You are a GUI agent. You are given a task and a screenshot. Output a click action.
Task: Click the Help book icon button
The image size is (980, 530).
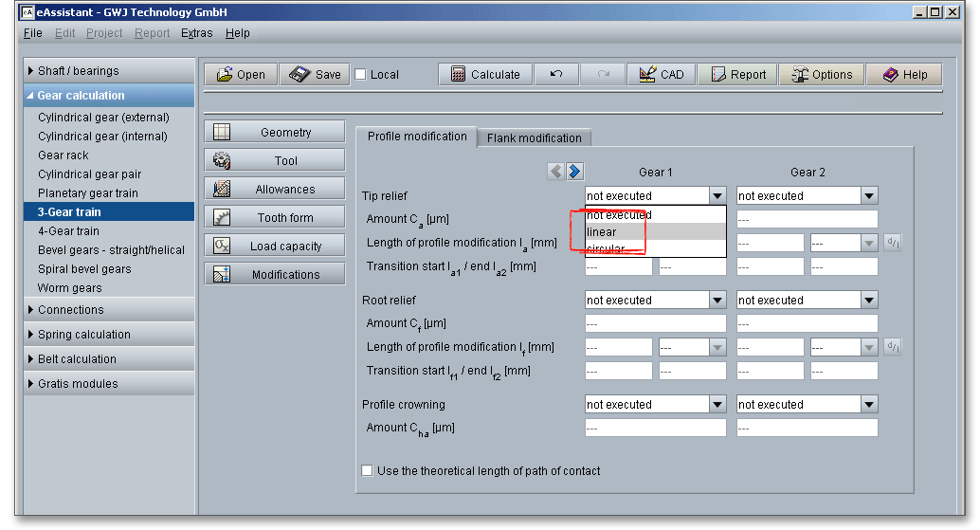pyautogui.click(x=904, y=75)
